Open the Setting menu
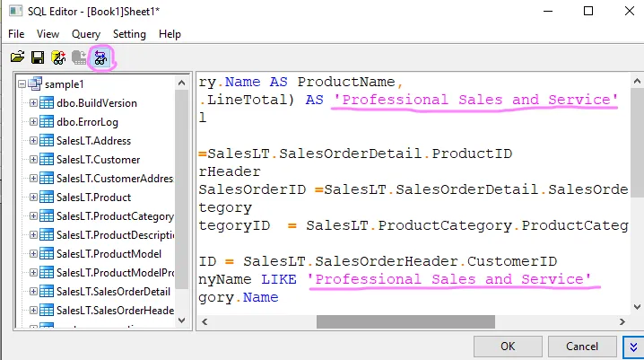This screenshot has width=644, height=360. pos(129,34)
